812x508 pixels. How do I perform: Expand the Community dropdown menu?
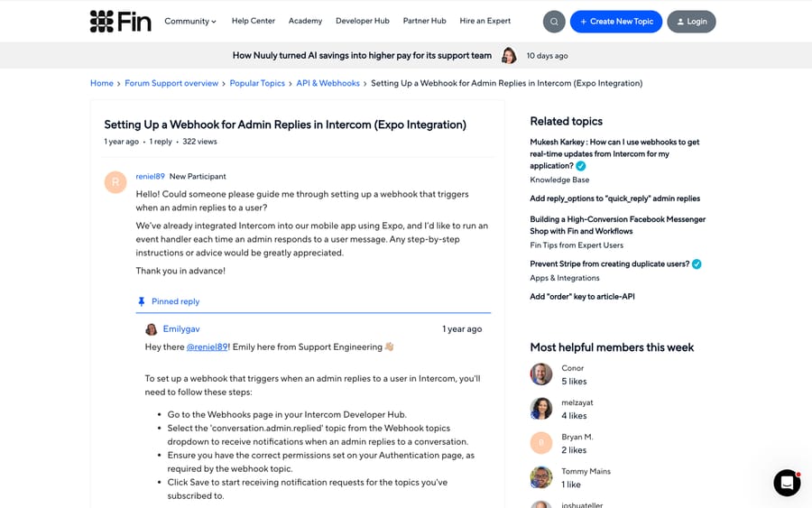tap(190, 22)
